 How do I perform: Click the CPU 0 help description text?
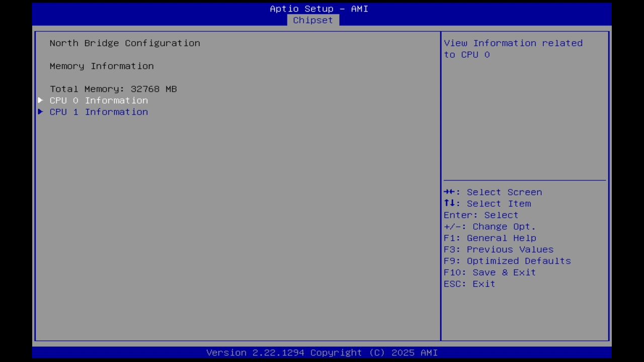pos(513,49)
